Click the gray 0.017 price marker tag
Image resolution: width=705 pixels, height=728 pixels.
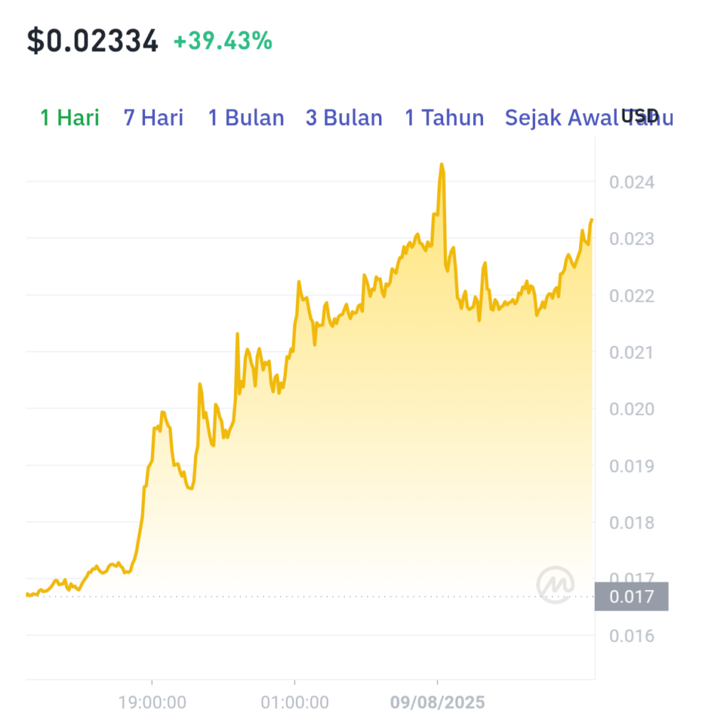tap(632, 596)
